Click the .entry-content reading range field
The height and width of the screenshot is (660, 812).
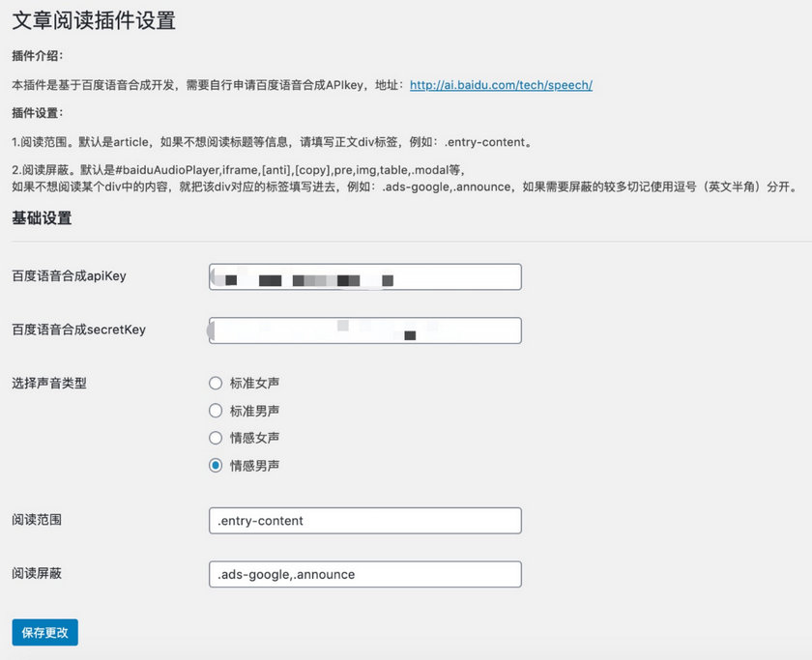pos(364,521)
